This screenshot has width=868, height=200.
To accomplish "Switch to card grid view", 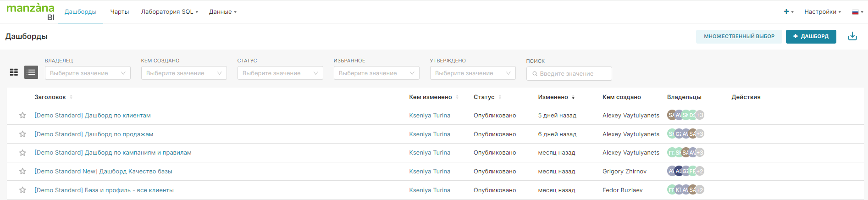I will (14, 72).
